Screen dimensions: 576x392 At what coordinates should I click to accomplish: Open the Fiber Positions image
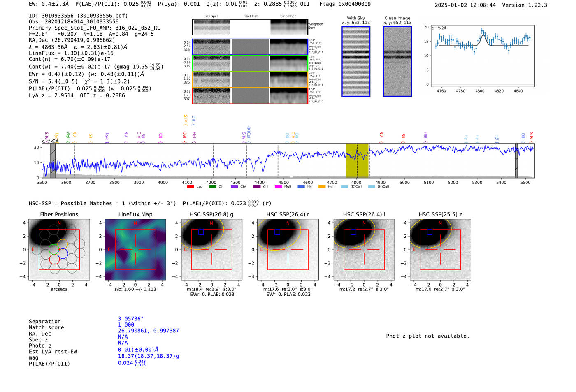59,250
